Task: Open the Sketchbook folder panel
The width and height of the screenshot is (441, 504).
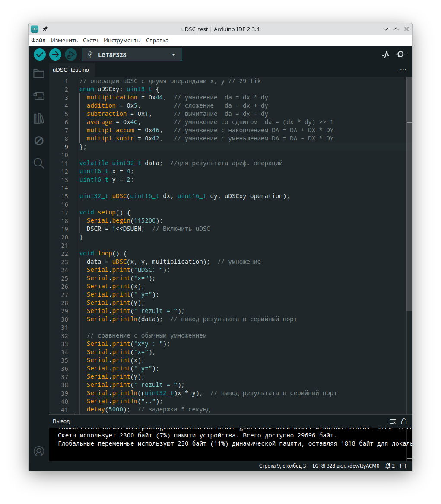Action: point(39,73)
